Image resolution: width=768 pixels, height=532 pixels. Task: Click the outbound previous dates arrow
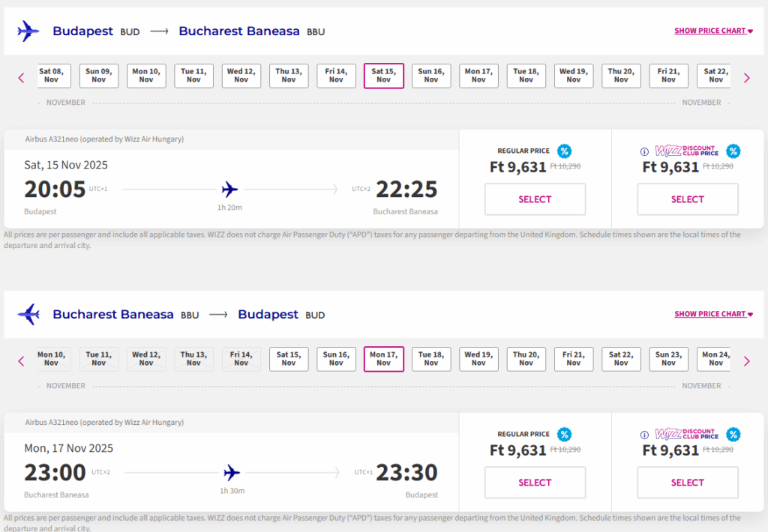coord(21,77)
